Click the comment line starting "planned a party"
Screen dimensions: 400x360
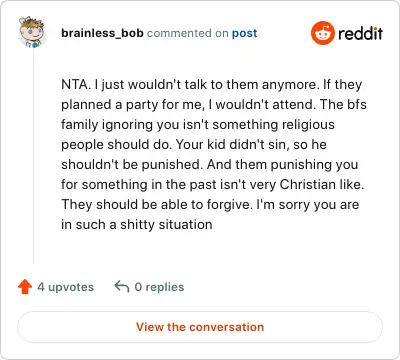pyautogui.click(x=214, y=105)
